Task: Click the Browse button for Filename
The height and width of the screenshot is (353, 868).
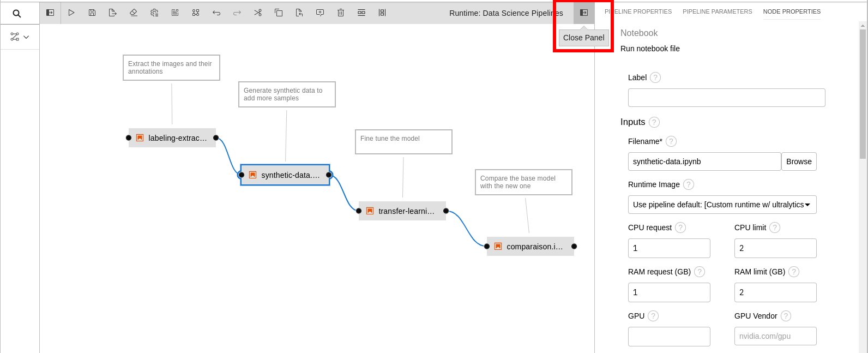Action: click(x=799, y=161)
